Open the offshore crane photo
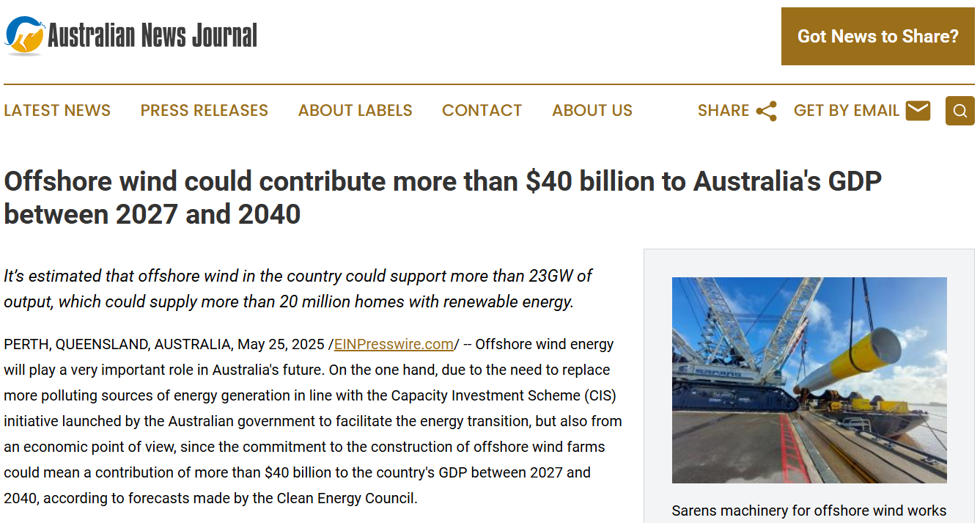The height and width of the screenshot is (523, 980). pos(808,380)
